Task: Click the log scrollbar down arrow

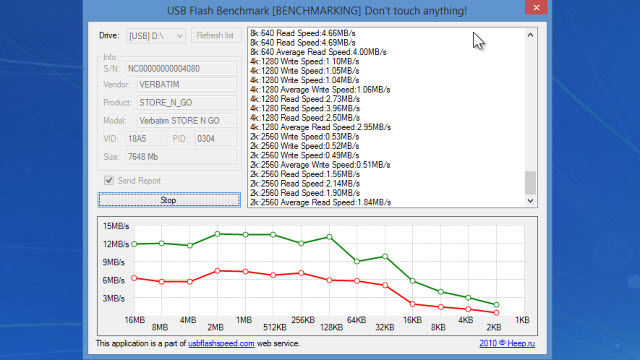Action: tap(530, 200)
